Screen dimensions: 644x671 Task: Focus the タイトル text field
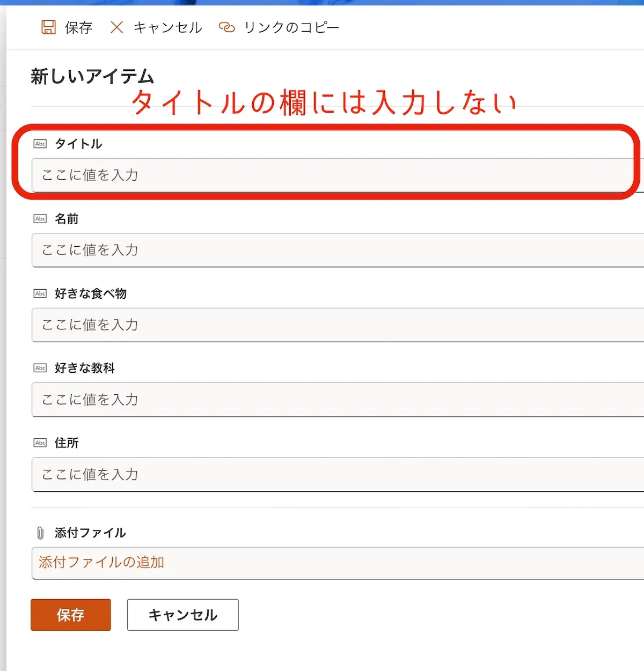333,175
